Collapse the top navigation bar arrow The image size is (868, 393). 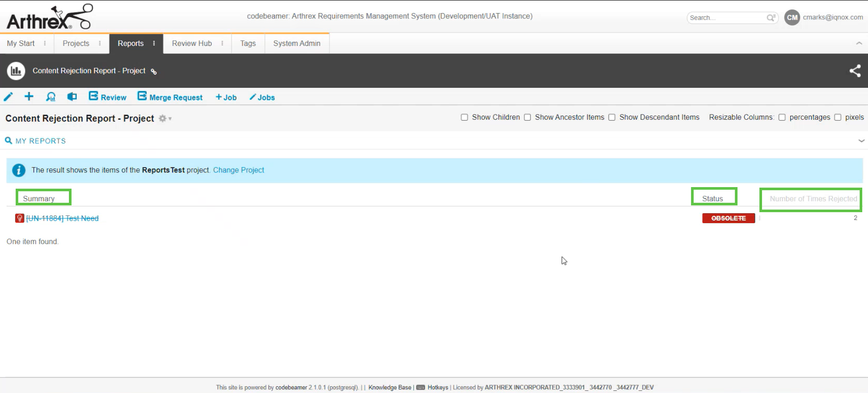coord(859,43)
